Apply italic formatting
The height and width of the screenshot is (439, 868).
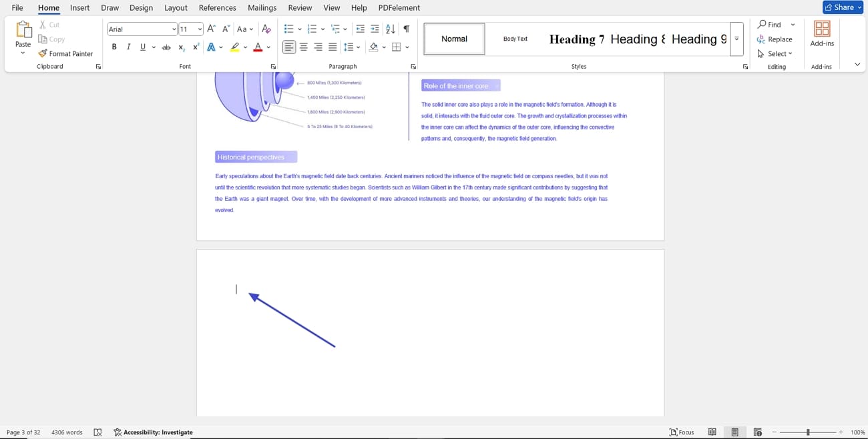coord(128,47)
